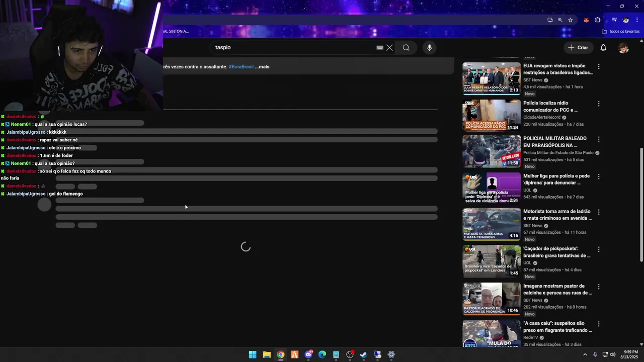Open the #BoraBrasil hashtag link
644x362 pixels.
pyautogui.click(x=241, y=67)
